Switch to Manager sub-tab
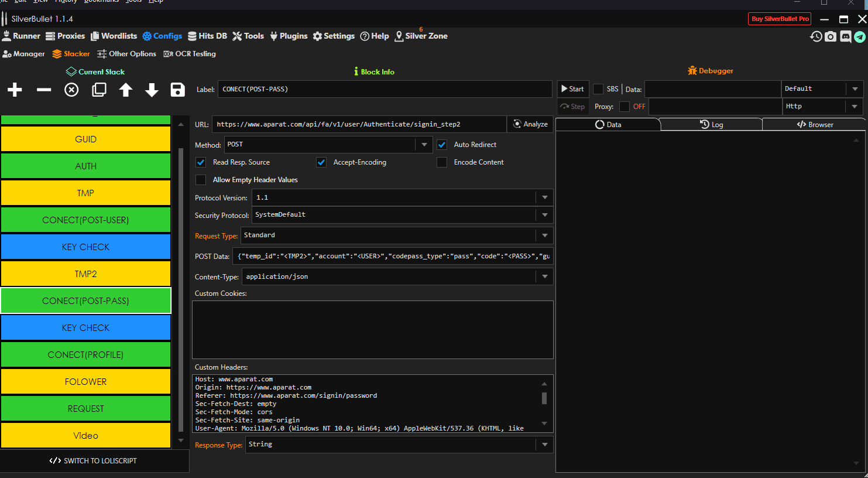 [23, 54]
